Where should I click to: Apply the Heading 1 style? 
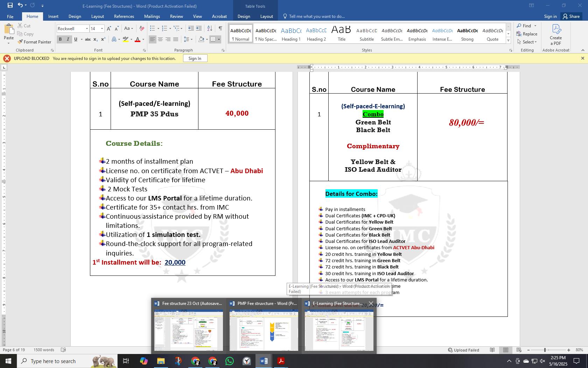pos(291,34)
